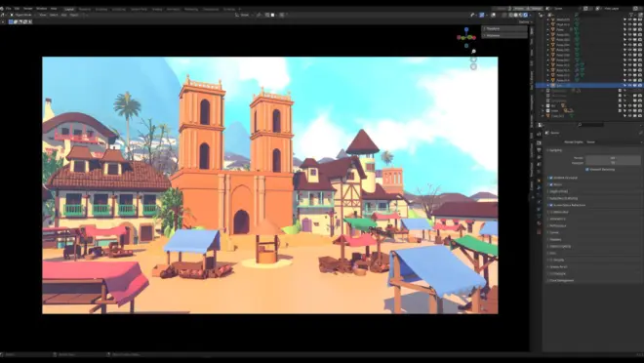Click the Render samples value field

click(x=613, y=158)
